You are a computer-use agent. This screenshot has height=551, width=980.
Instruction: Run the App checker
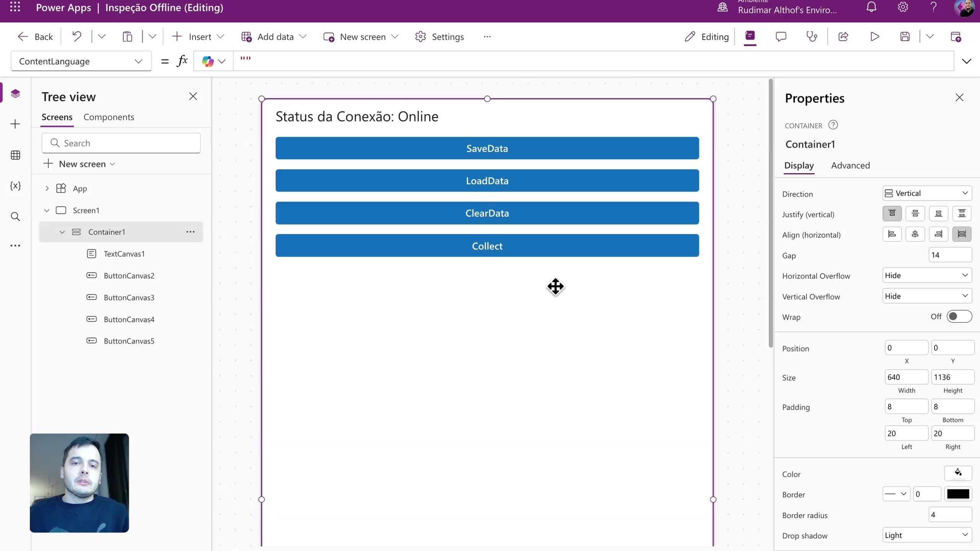[x=812, y=36]
